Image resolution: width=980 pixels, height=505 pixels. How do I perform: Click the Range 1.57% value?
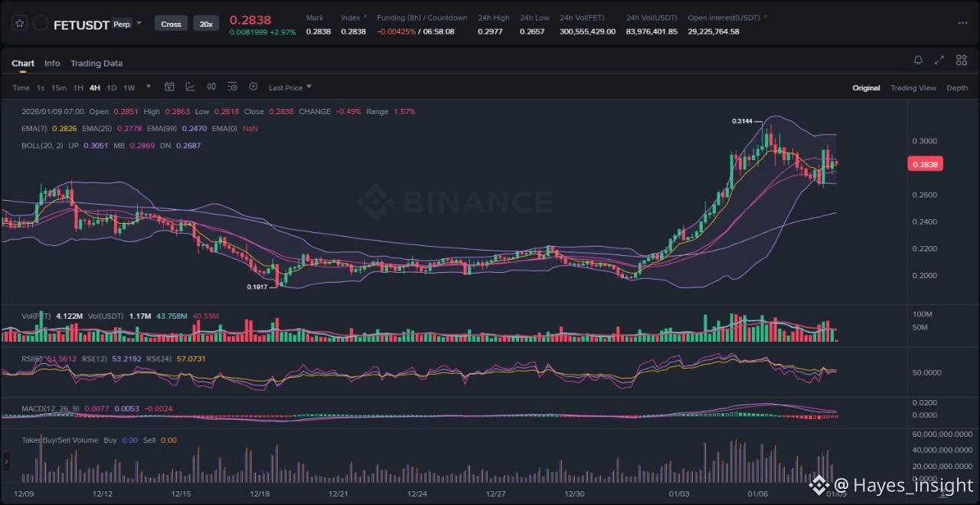[404, 112]
